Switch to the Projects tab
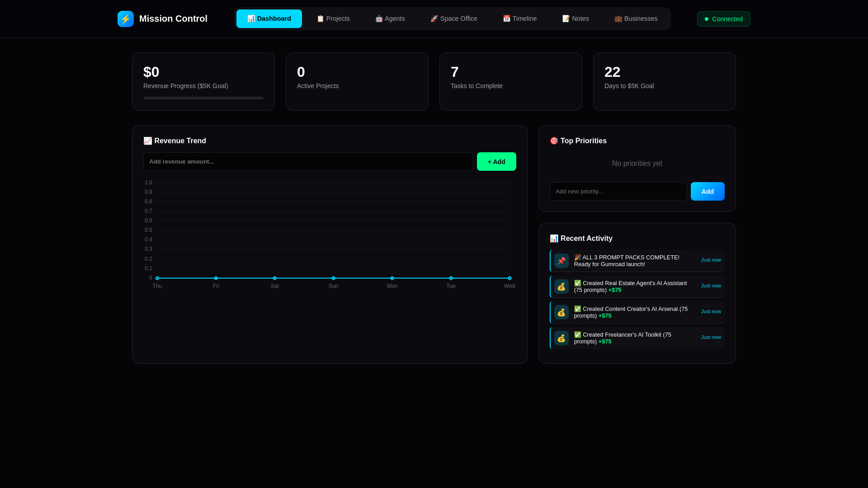Viewport: 868px width, 488px height. point(333,19)
